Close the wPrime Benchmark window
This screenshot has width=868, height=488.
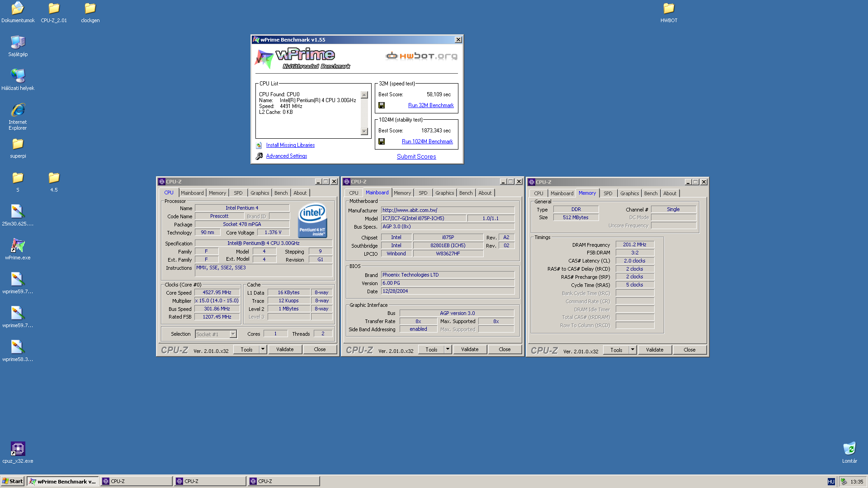[x=458, y=40]
